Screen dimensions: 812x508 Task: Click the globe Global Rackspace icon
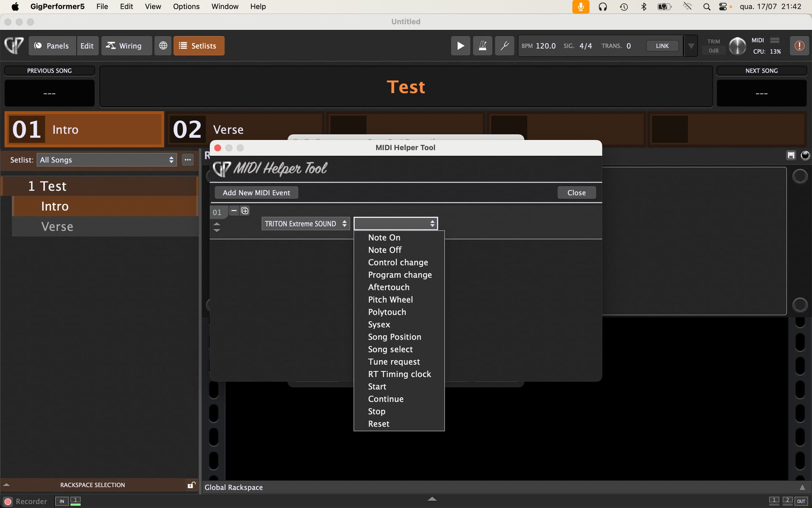tap(163, 46)
